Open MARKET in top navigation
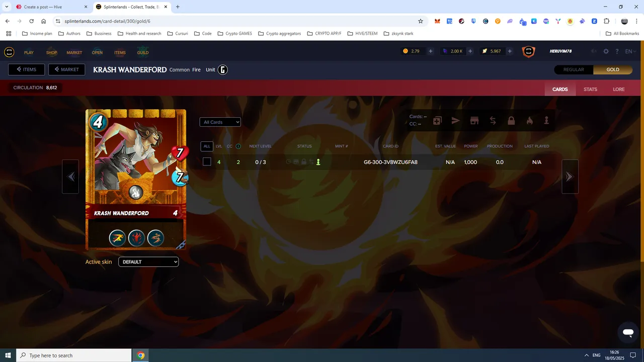This screenshot has width=644, height=362. [74, 52]
